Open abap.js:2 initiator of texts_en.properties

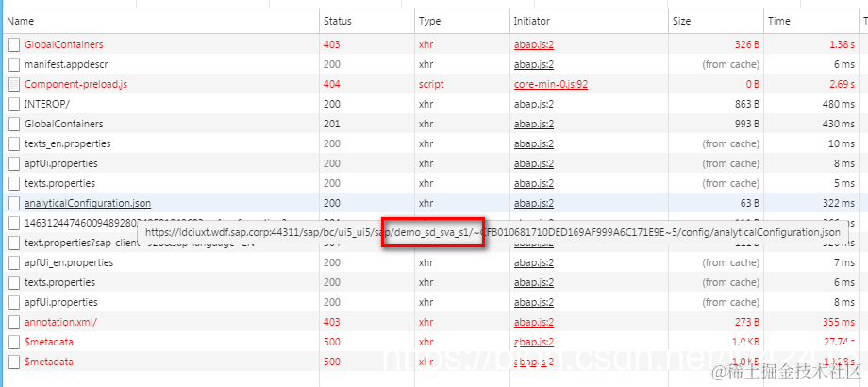(x=534, y=144)
